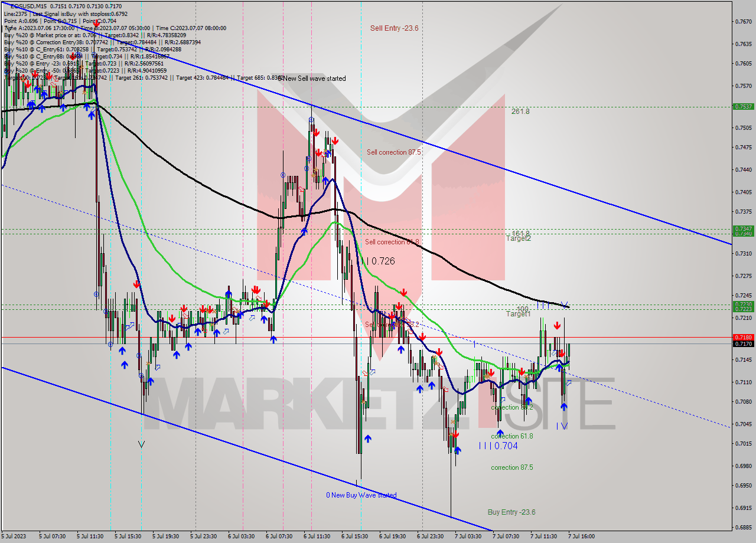Click 0.6915 on the price axis
The image size is (756, 543).
743,508
